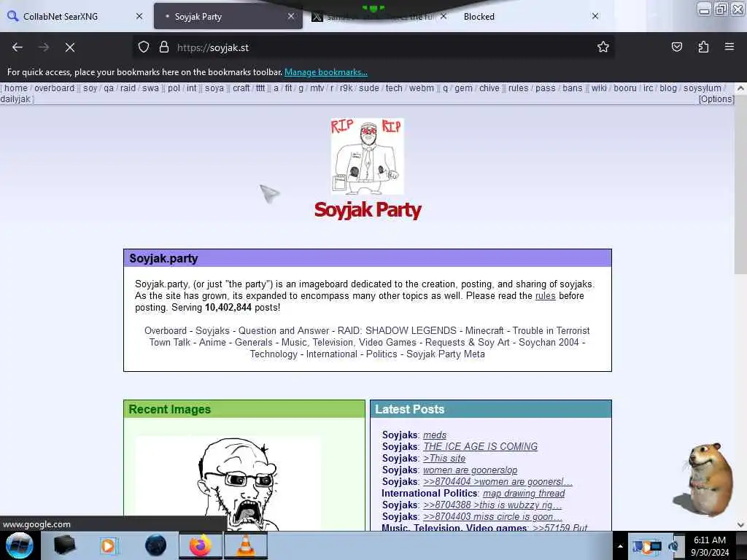Viewport: 747px width, 560px height.
Task: Open 'women are goonerslop' post
Action: pos(471,470)
